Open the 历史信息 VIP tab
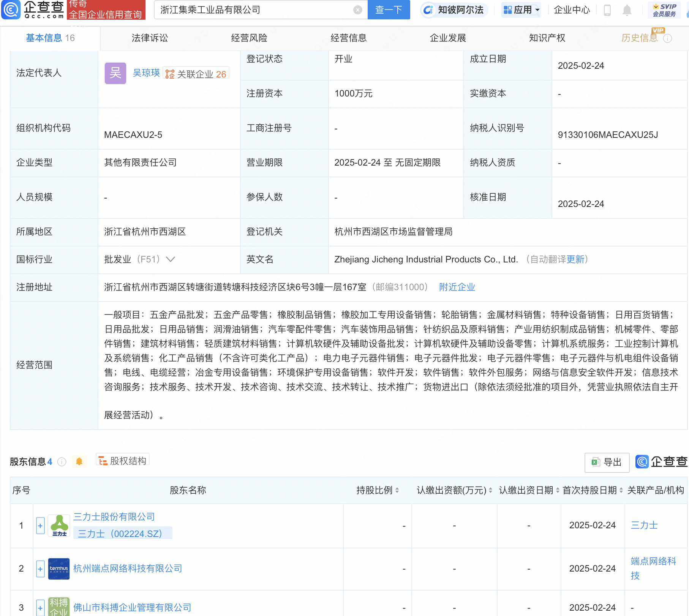689x616 pixels. coord(640,38)
